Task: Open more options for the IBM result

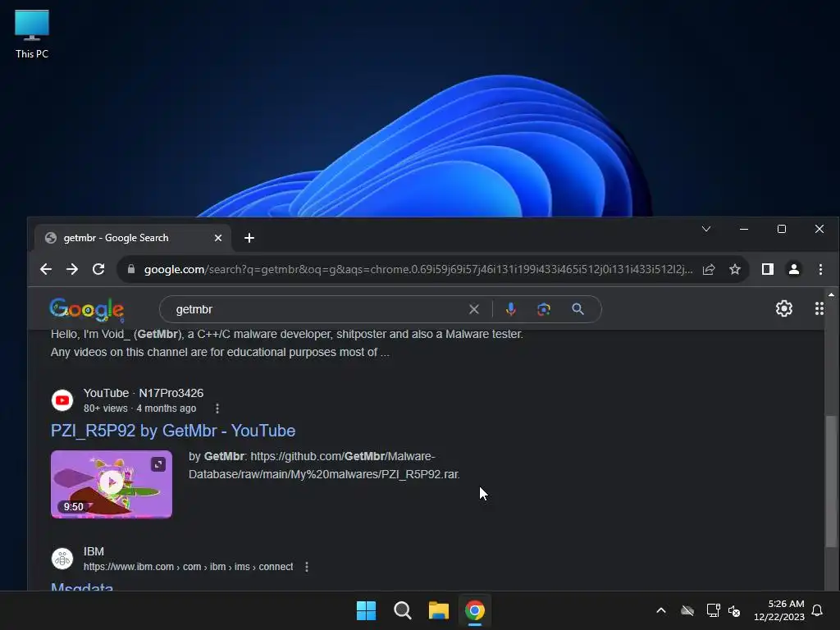Action: 307,567
